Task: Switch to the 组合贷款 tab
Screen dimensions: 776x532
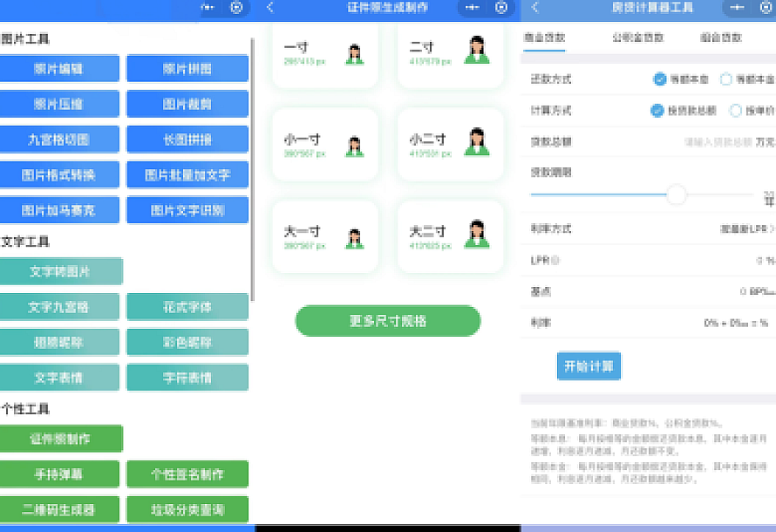Action: pos(720,38)
